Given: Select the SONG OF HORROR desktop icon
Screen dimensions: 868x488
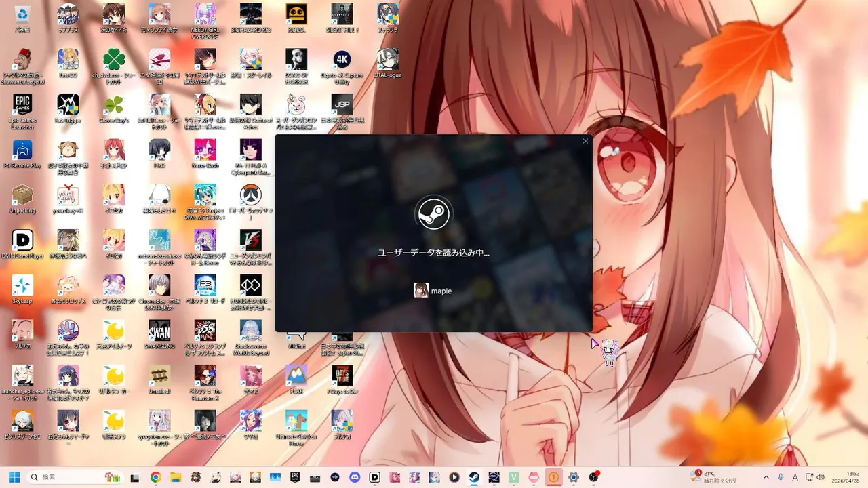Looking at the screenshot, I should coord(296,67).
